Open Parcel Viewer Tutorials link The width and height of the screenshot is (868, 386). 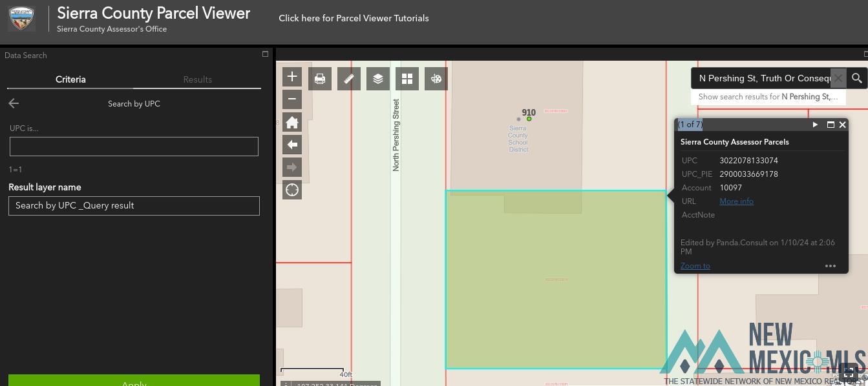tap(354, 18)
